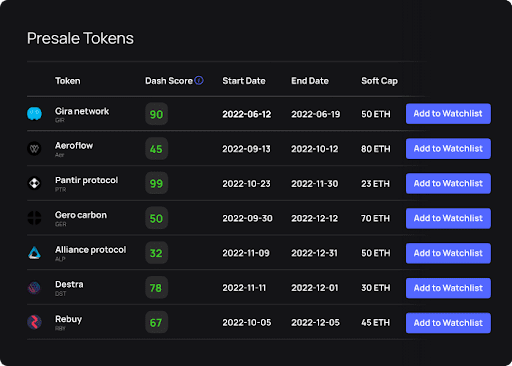Open the Gero carbon circular logo

(34, 218)
